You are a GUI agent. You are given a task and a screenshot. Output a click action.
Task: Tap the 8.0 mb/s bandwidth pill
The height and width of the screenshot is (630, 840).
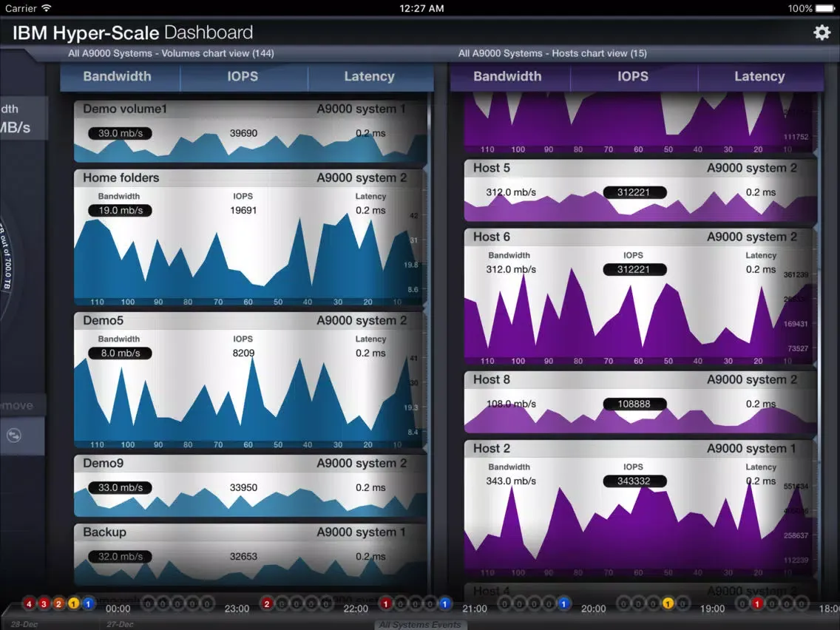point(120,353)
